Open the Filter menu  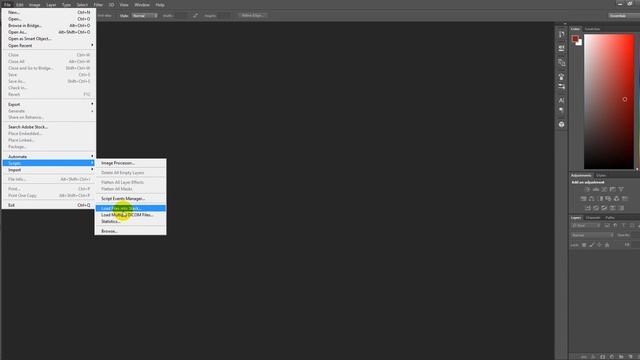point(98,5)
